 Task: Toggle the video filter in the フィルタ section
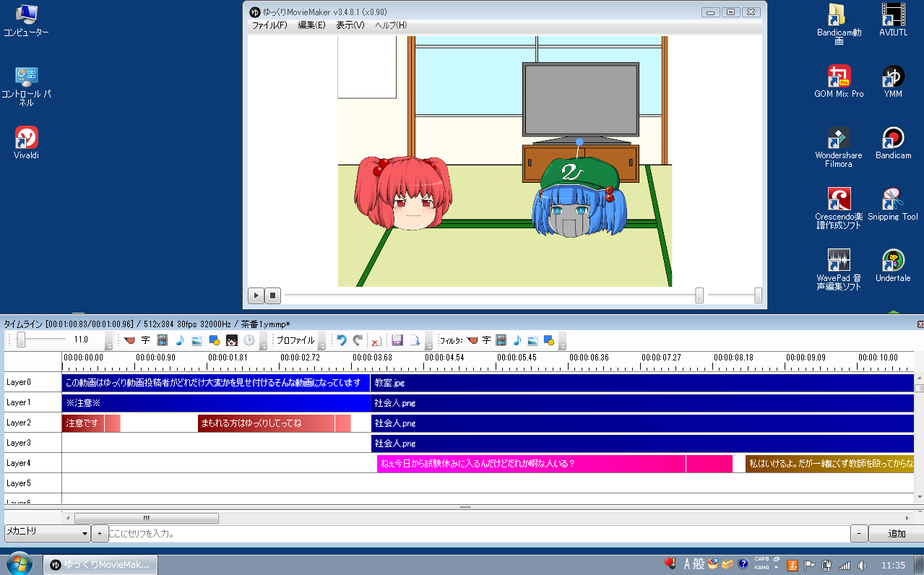click(x=501, y=340)
